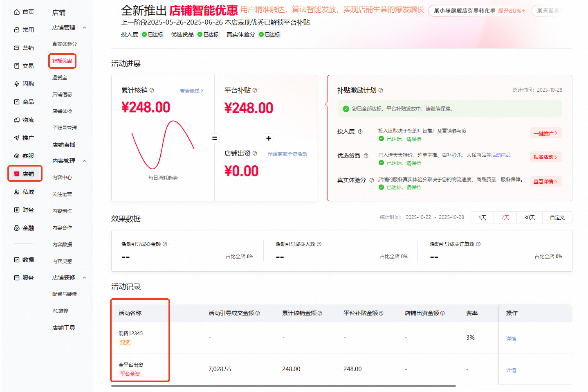
Task: Open the 商品 products sidebar item
Action: [x=24, y=102]
